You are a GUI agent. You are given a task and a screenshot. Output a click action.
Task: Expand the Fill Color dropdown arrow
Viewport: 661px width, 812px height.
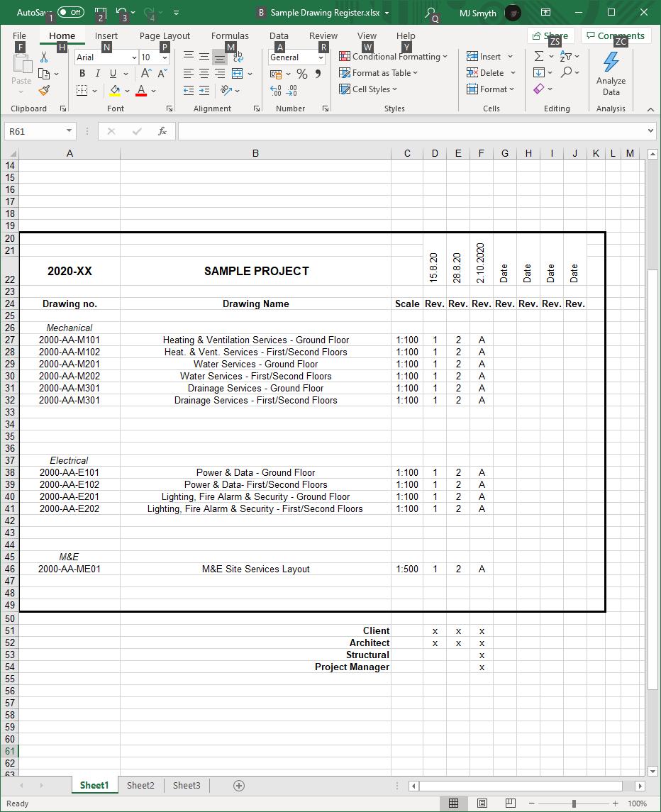[x=126, y=90]
